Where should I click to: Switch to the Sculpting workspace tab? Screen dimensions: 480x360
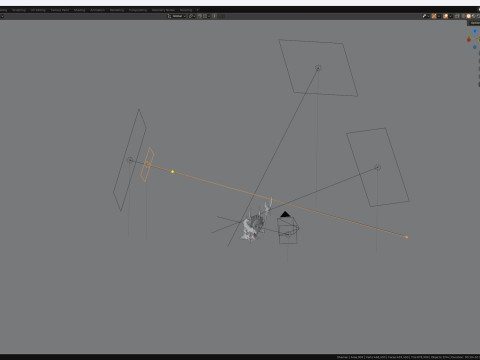(x=19, y=10)
